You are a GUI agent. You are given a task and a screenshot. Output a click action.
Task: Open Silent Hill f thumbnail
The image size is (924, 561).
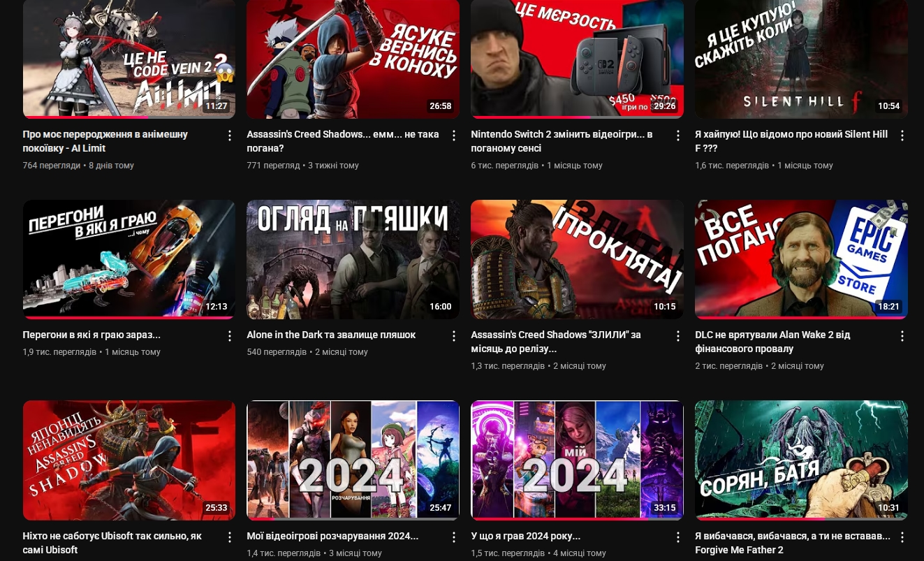801,59
